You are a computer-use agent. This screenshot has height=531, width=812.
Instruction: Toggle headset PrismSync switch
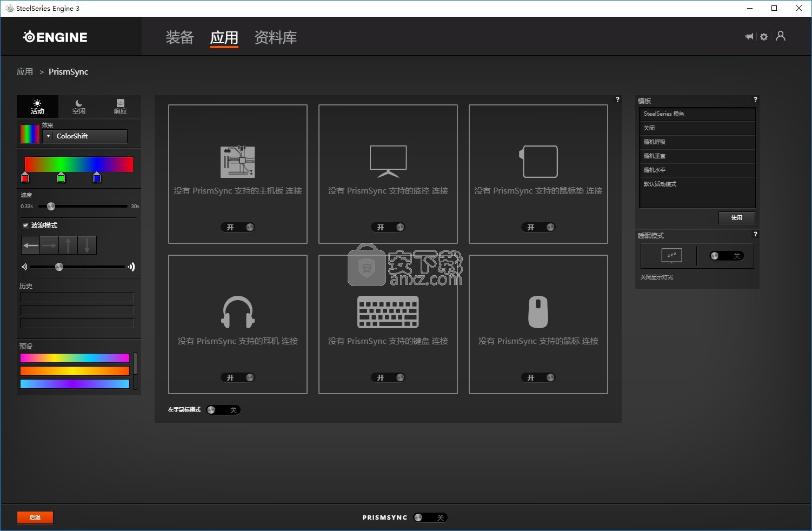tap(238, 377)
